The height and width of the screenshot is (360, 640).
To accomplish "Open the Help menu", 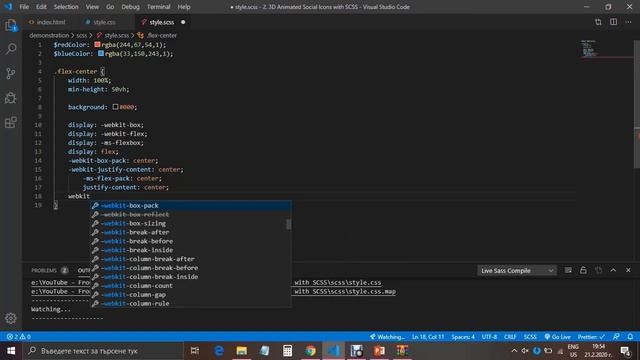I will [x=184, y=7].
